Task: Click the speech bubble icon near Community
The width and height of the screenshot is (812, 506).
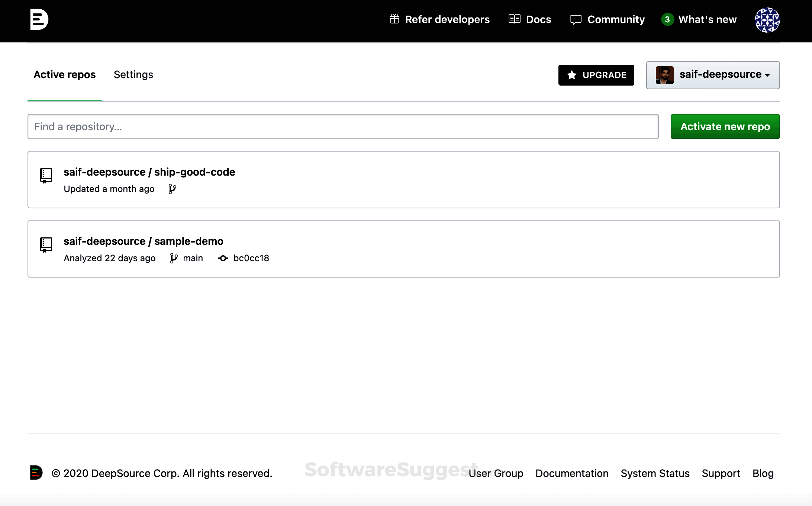Action: 576,19
